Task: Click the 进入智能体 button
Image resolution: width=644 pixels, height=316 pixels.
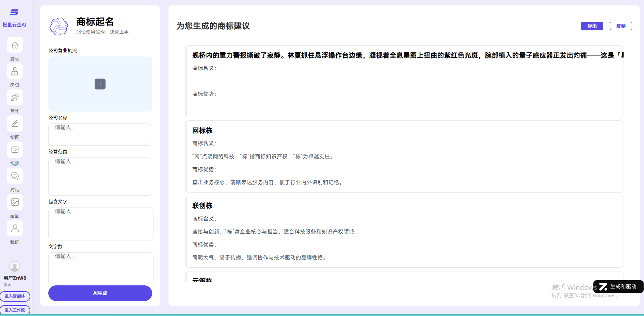Action: coord(15,296)
